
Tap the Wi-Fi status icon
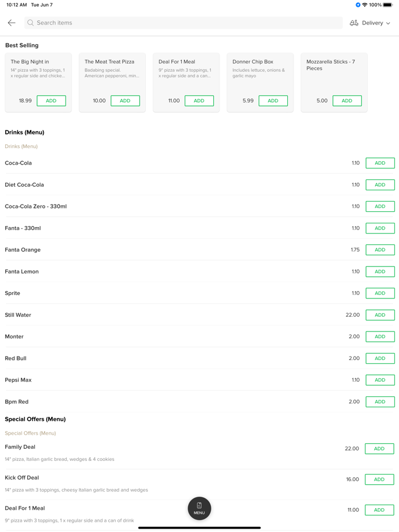pos(365,5)
